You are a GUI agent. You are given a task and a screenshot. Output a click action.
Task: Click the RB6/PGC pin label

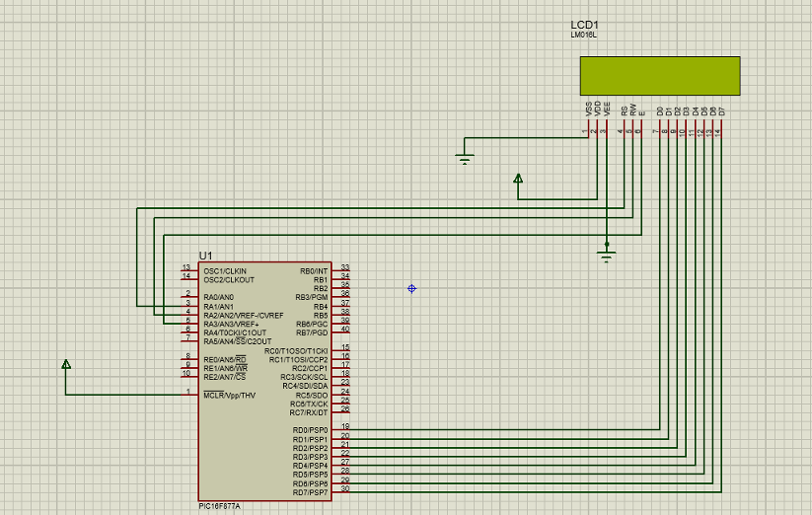[x=312, y=324]
